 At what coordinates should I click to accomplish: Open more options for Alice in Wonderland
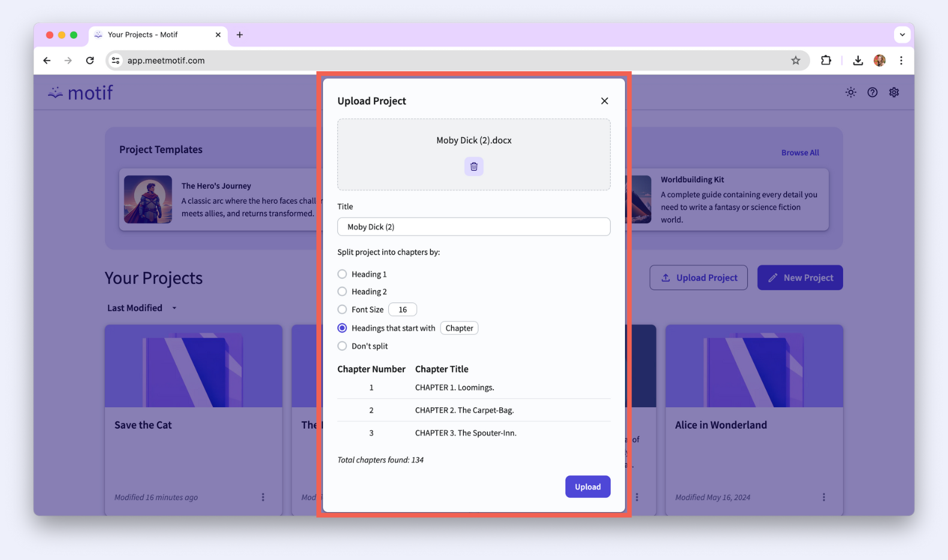click(823, 497)
